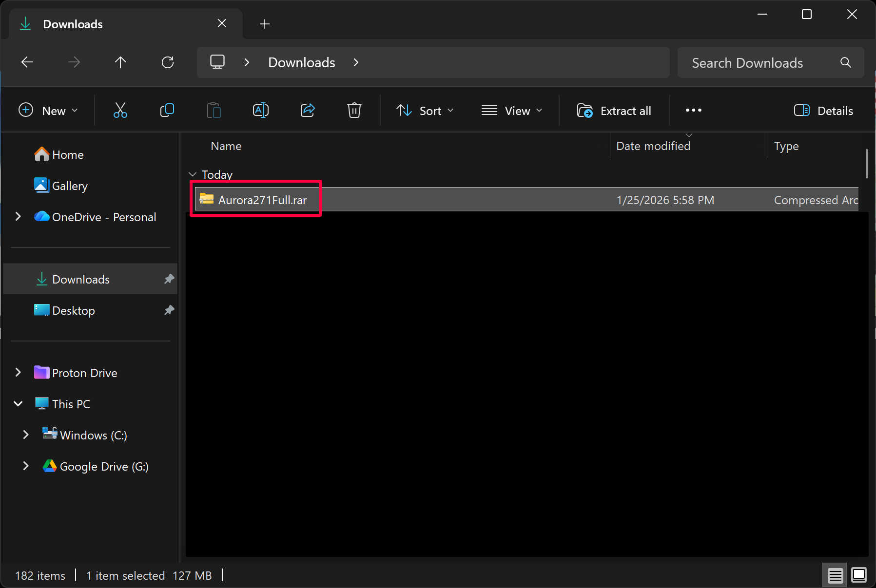876x588 pixels.
Task: Click the Rename icon in toolbar
Action: pyautogui.click(x=260, y=111)
